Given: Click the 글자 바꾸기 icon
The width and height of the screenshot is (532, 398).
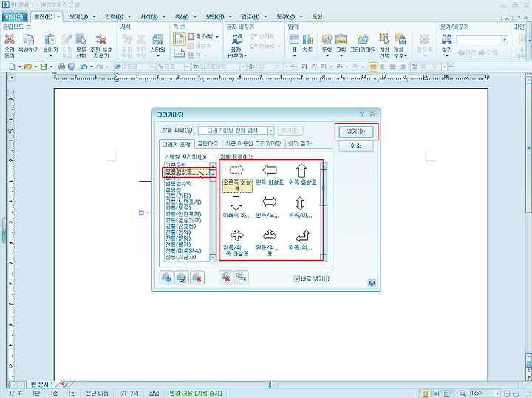Looking at the screenshot, I should click(237, 40).
